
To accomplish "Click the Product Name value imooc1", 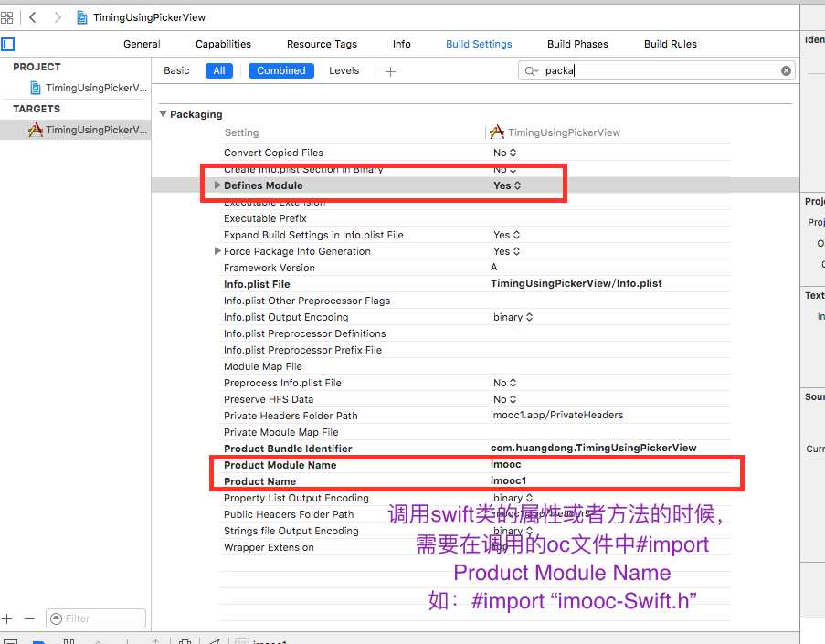I will pos(508,480).
